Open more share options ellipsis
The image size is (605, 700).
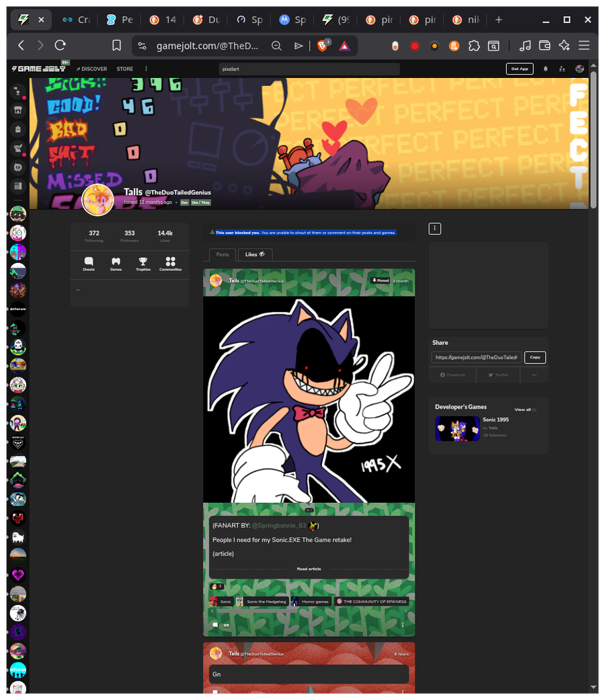coord(534,375)
